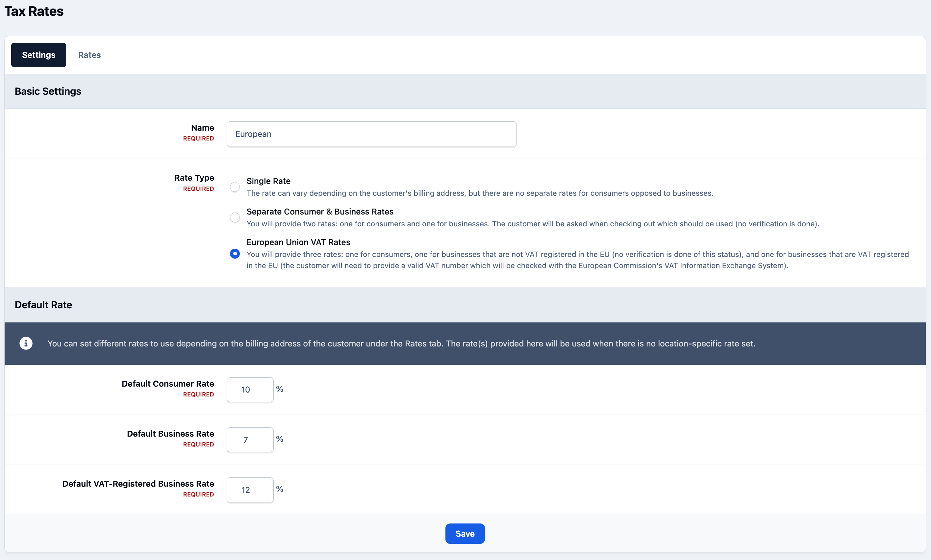Viewport: 931px width, 560px height.
Task: Click the Name input field containing European
Action: coord(371,134)
